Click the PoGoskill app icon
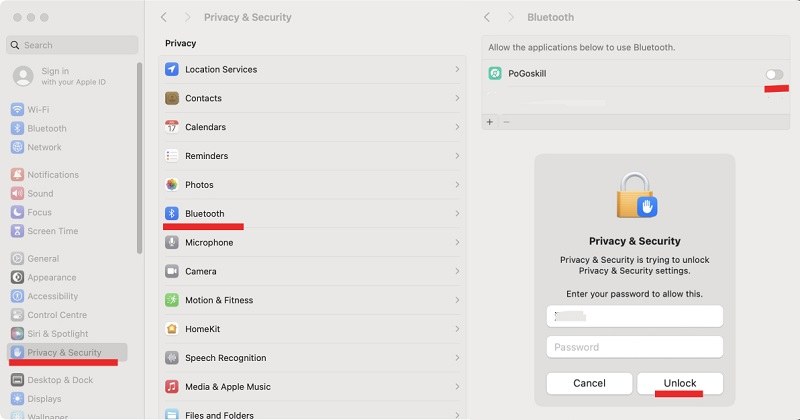Screen dimensions: 800x420 pyautogui.click(x=495, y=74)
